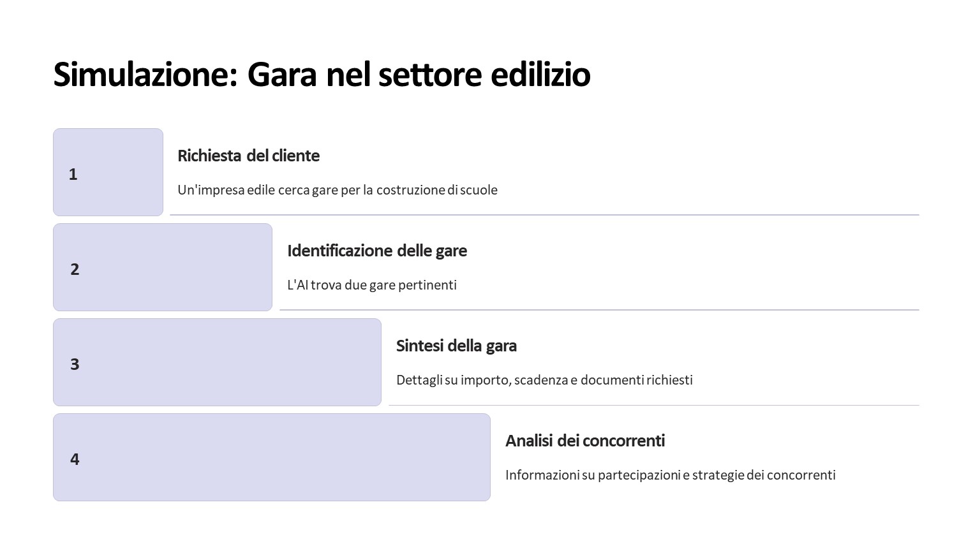Click the divider line under step 1
The width and height of the screenshot is (980, 551).
coord(544,215)
